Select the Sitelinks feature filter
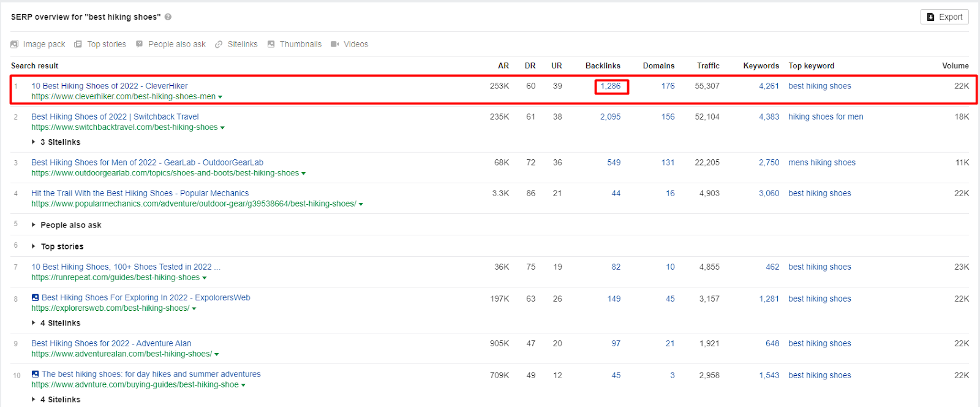 click(236, 44)
